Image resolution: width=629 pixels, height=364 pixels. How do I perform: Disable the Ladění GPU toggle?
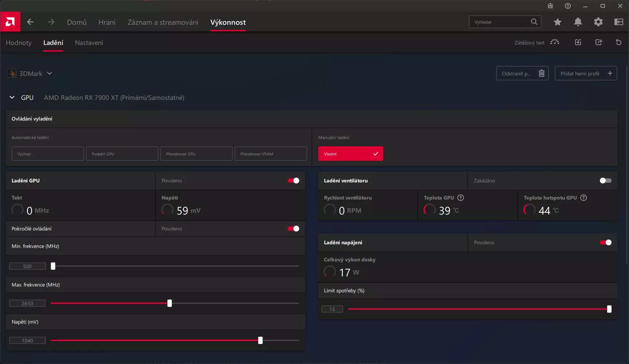[x=293, y=181]
